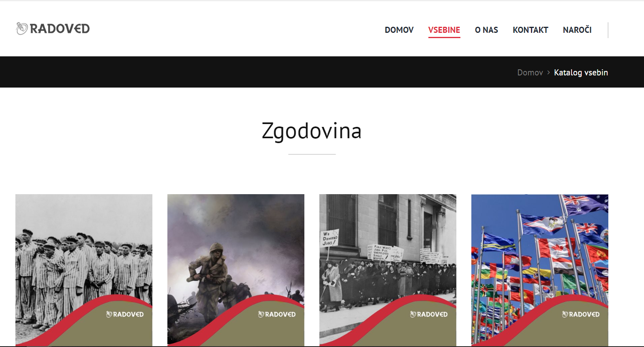Click the We Demand Jobs sign
644x347 pixels.
(330, 238)
